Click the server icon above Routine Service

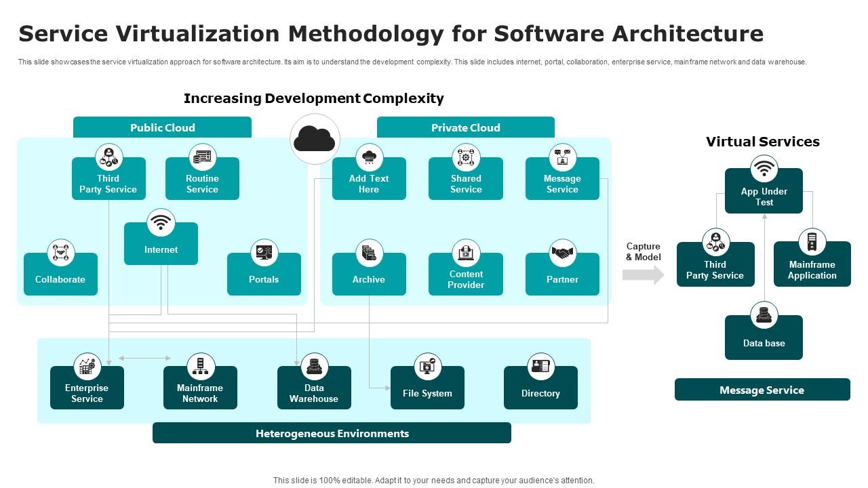(x=202, y=157)
